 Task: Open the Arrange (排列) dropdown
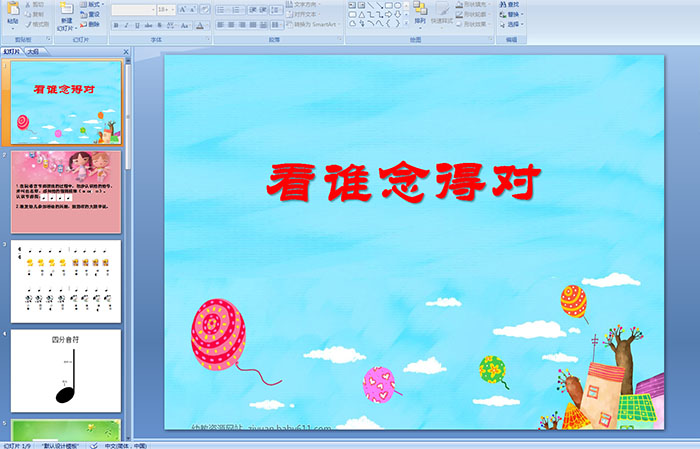coord(420,14)
